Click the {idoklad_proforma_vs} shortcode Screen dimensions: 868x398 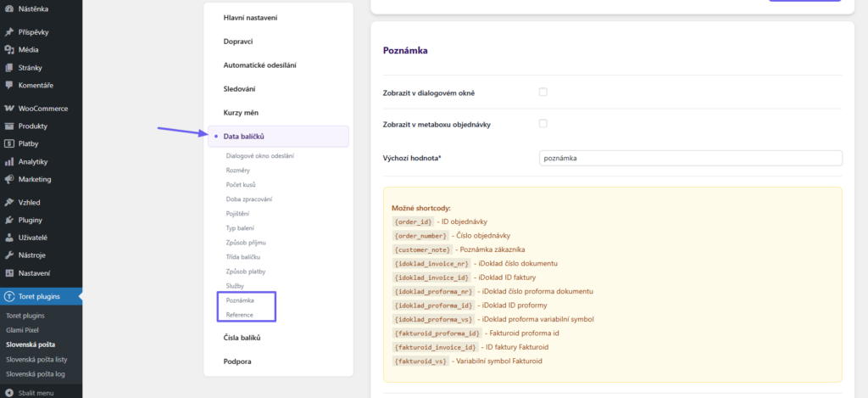point(433,319)
